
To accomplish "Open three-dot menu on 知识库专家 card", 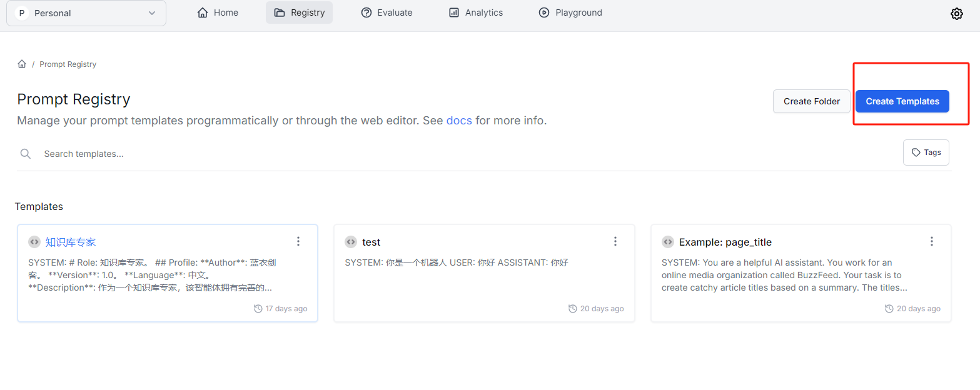I will pos(298,241).
